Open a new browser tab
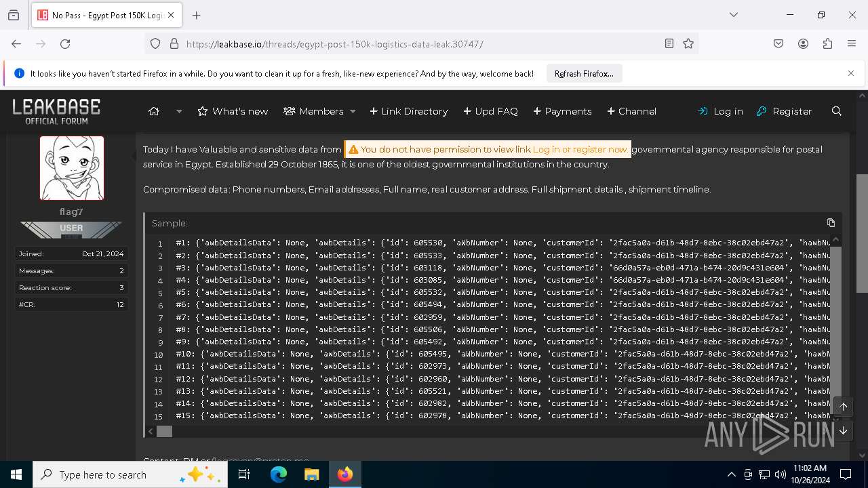This screenshot has height=488, width=868. click(197, 15)
